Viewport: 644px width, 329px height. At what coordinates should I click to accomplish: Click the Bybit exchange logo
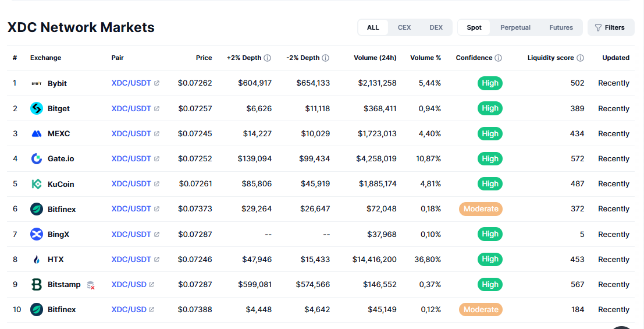pos(37,83)
